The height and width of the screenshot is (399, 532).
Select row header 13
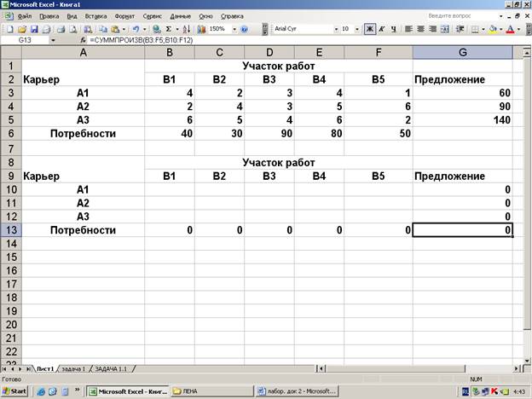pyautogui.click(x=11, y=230)
